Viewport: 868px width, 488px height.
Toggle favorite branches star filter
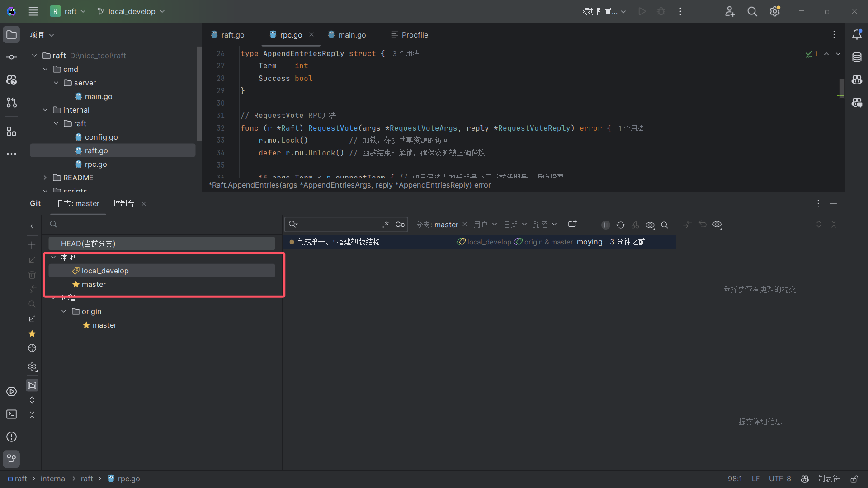(x=32, y=333)
